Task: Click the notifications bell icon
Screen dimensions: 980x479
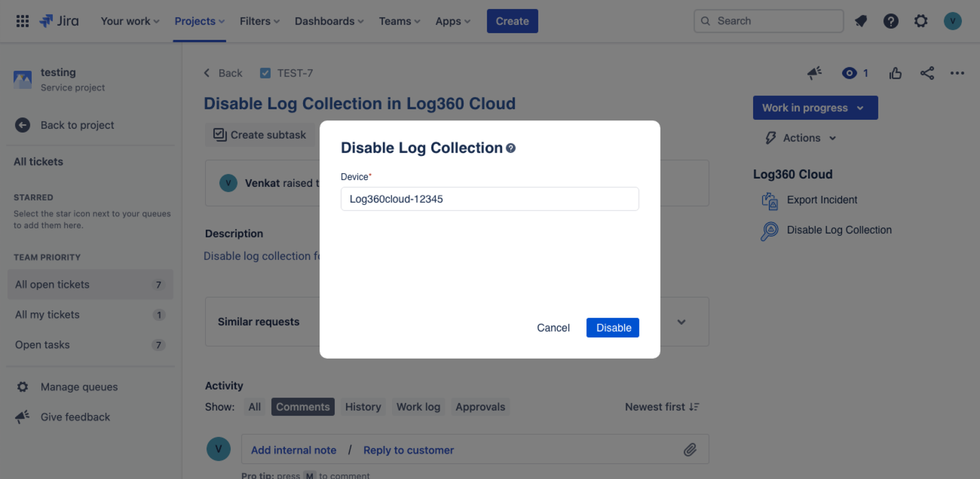Action: [861, 21]
